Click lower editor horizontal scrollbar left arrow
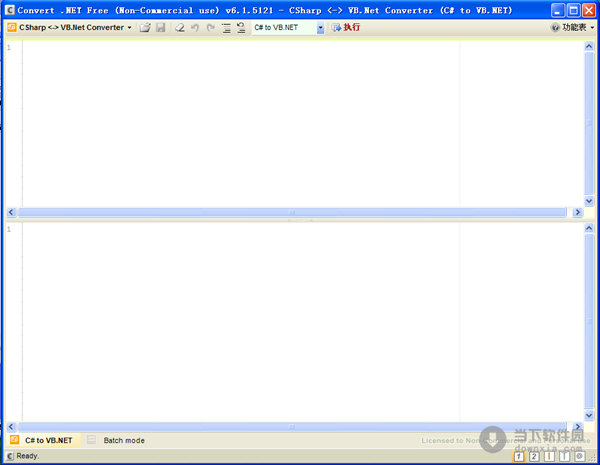 [x=11, y=426]
